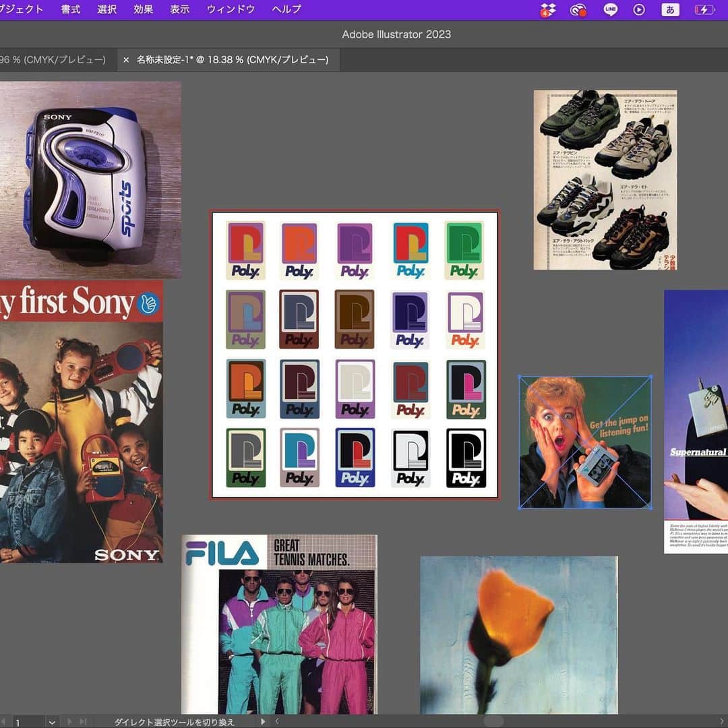Screen dimensions: 728x728
Task: Open the 選択 menu
Action: coord(107,9)
